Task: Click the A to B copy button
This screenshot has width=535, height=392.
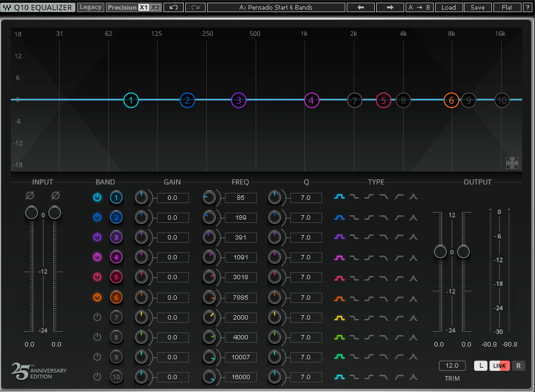Action: click(419, 7)
